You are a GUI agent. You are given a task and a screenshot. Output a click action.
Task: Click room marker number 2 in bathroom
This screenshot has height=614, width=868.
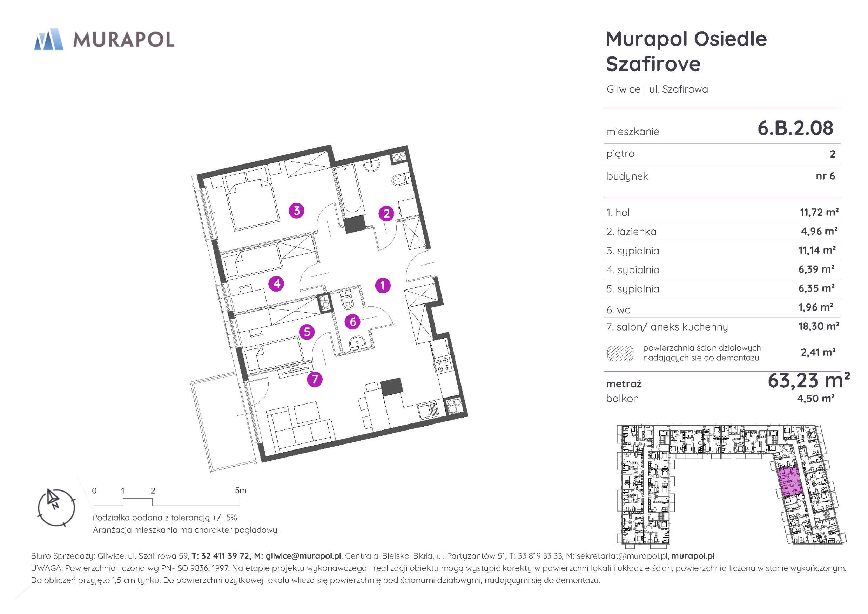click(386, 214)
